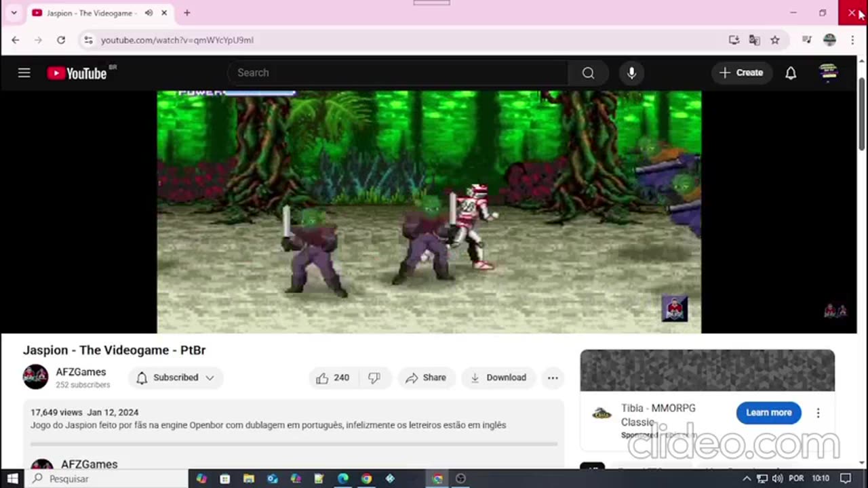Mute tab via the speaker icon

click(x=149, y=13)
